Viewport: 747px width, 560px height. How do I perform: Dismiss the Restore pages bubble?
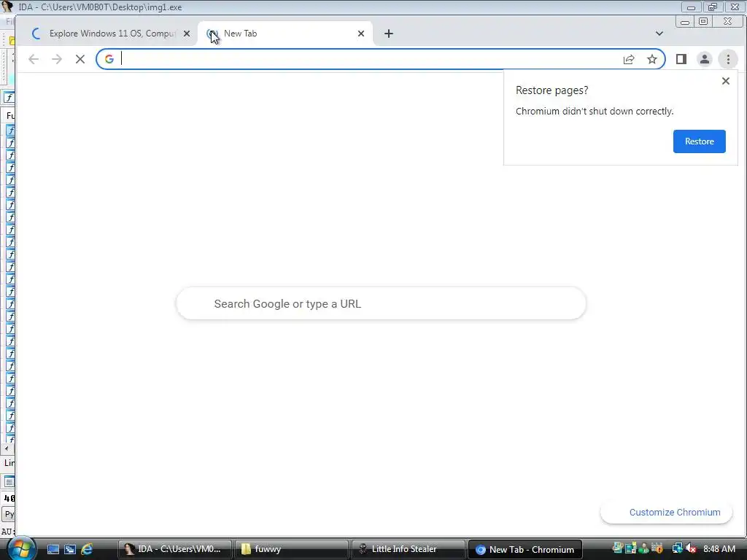726,81
